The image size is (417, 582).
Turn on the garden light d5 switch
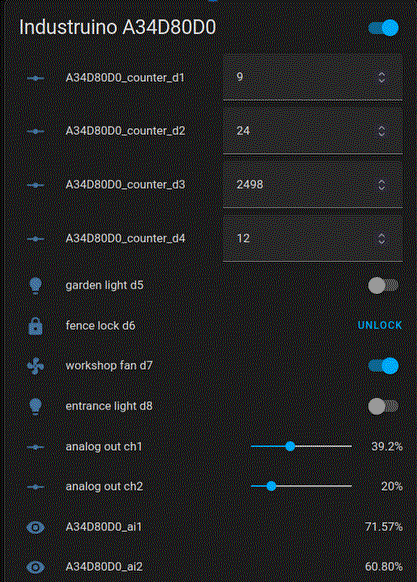click(383, 285)
